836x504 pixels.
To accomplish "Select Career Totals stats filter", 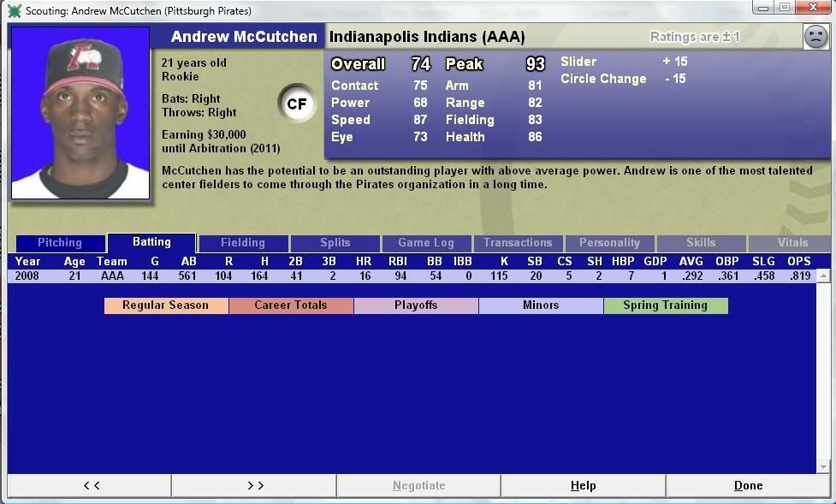I will point(291,305).
